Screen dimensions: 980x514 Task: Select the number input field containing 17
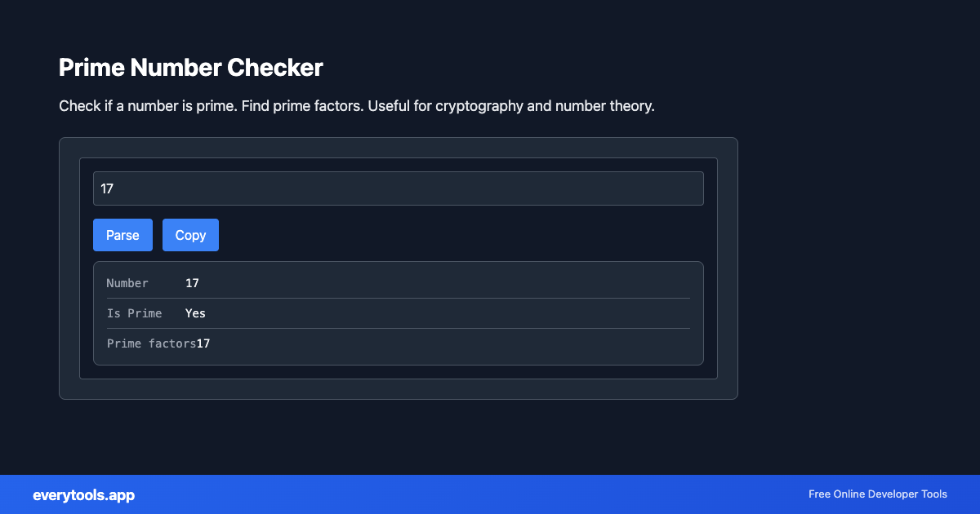tap(399, 188)
